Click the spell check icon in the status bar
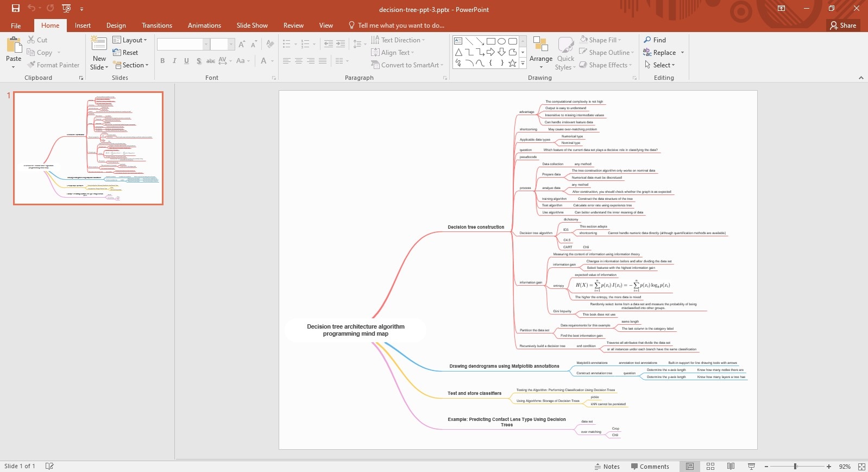Screen dimensions: 868x472 49,466
